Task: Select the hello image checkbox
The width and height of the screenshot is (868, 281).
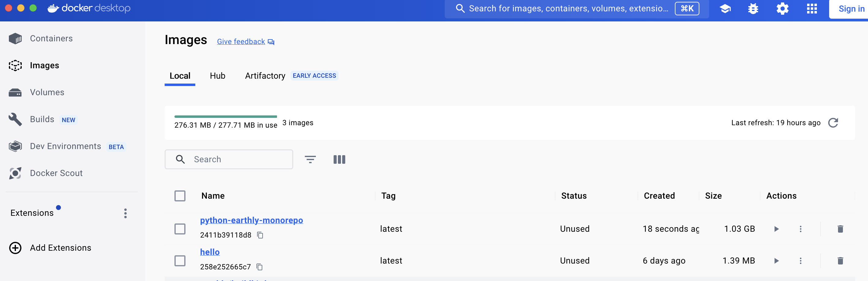Action: (x=180, y=260)
